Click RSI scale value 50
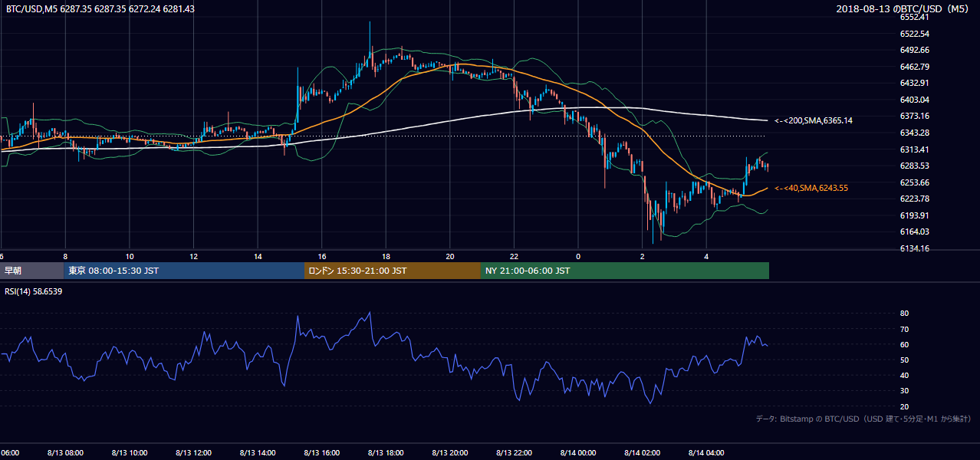The width and height of the screenshot is (980, 460). 904,360
